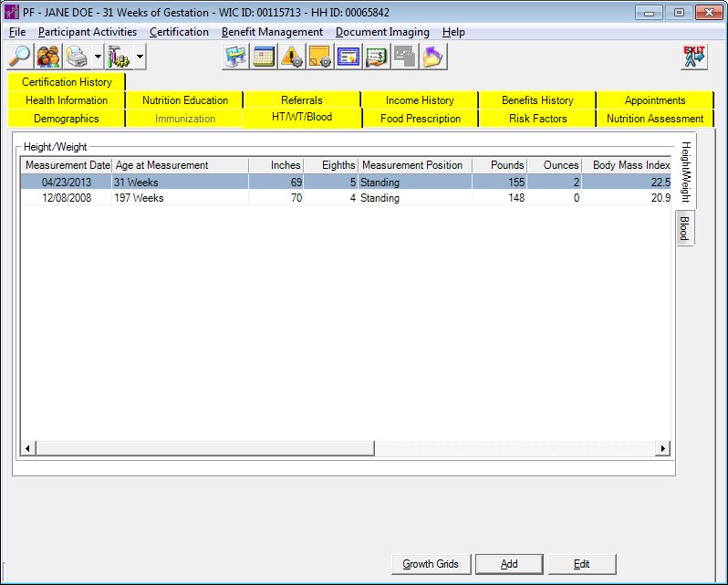Open the Participant Activities menu
The height and width of the screenshot is (585, 728).
click(x=88, y=32)
